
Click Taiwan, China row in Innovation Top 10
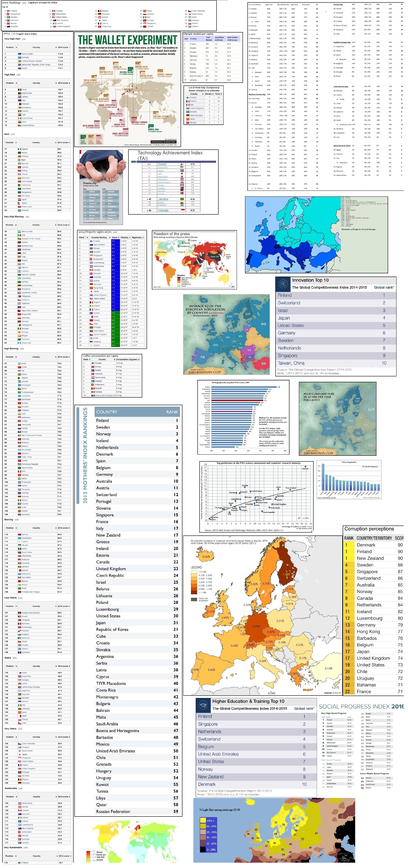(x=336, y=363)
